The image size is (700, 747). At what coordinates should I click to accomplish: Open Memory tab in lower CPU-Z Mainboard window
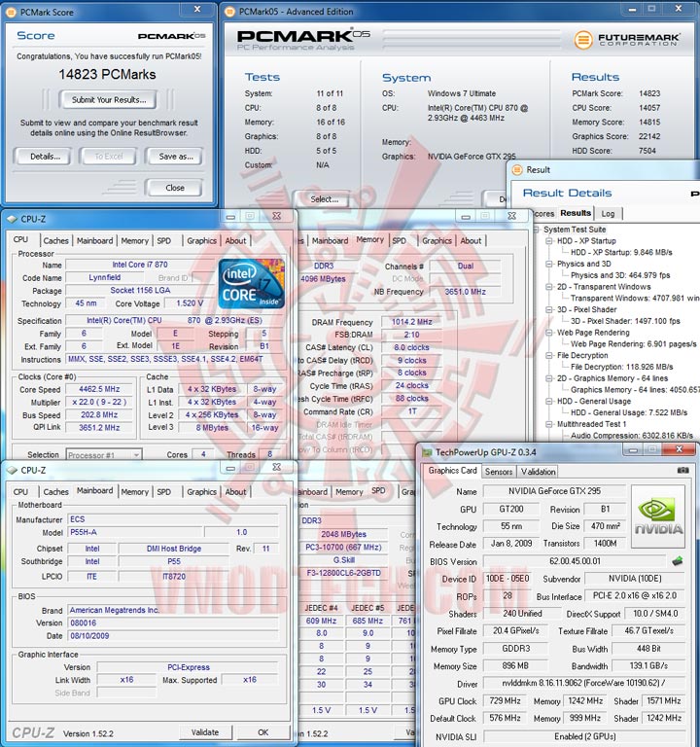pyautogui.click(x=134, y=491)
